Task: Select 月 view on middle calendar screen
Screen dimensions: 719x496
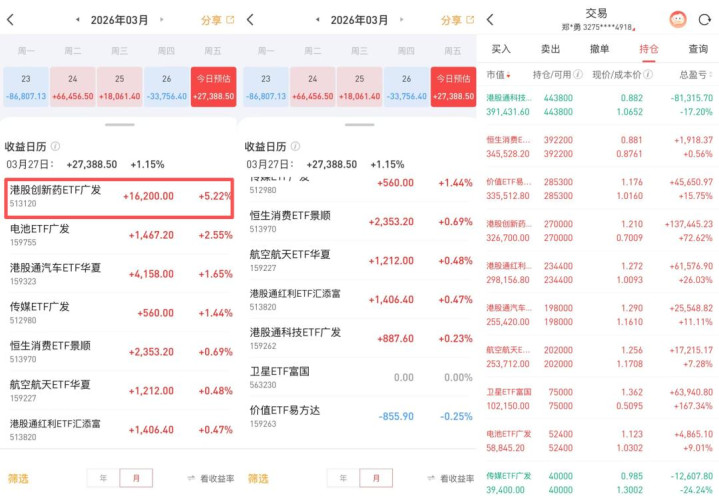Action: coord(376,478)
